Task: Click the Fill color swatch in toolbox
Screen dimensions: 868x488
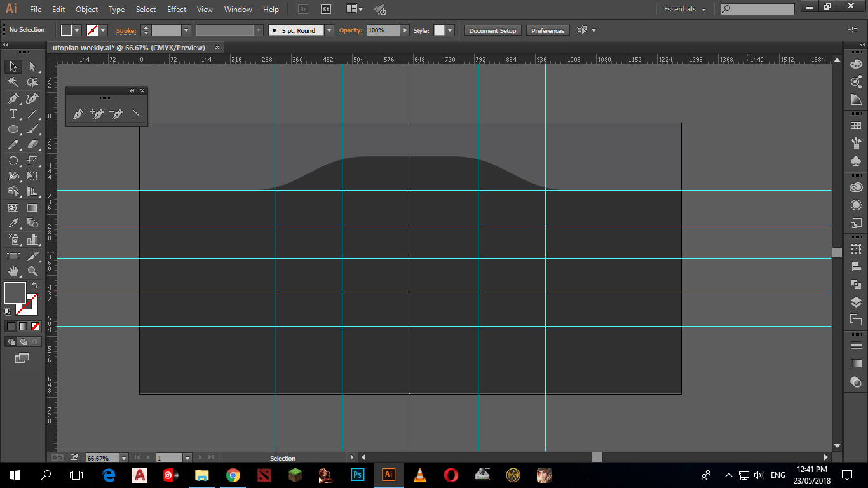Action: pyautogui.click(x=15, y=293)
